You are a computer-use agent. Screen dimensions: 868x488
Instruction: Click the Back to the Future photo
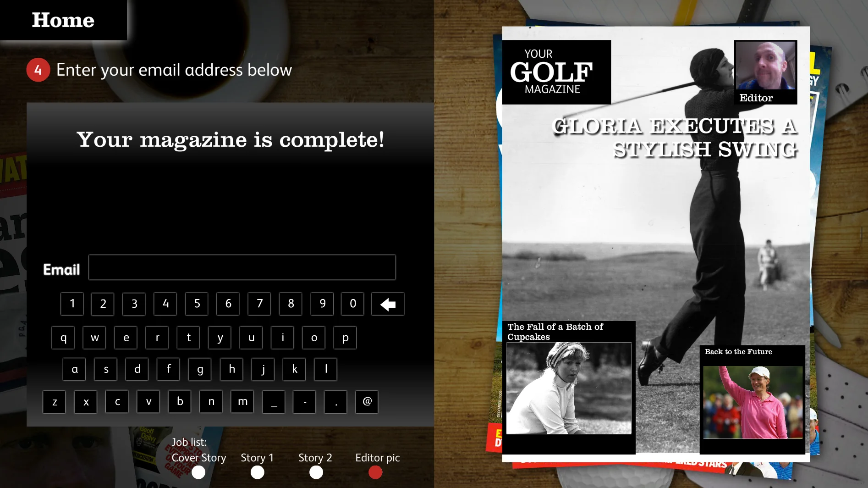pyautogui.click(x=753, y=402)
